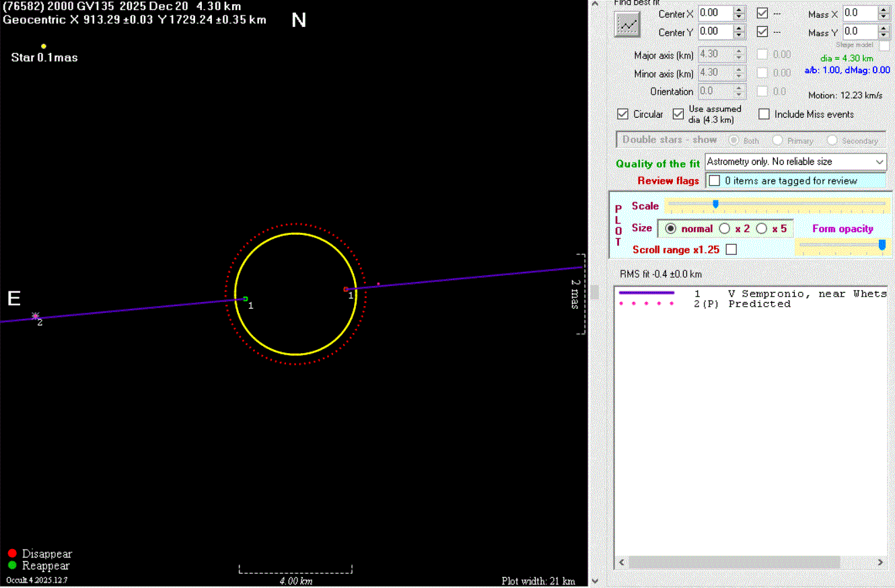Viewport: 895px width, 588px height.
Task: Open the Quality of the fit dropdown
Action: 880,162
